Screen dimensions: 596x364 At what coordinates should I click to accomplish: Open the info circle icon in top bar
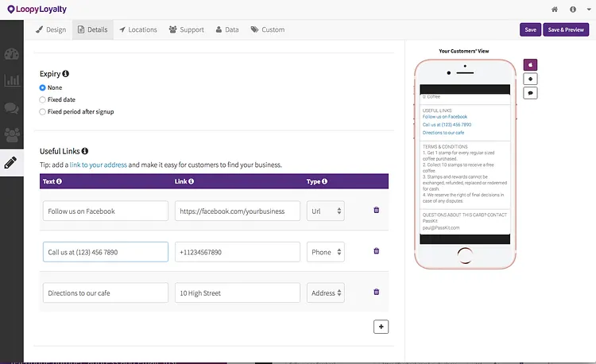573,10
